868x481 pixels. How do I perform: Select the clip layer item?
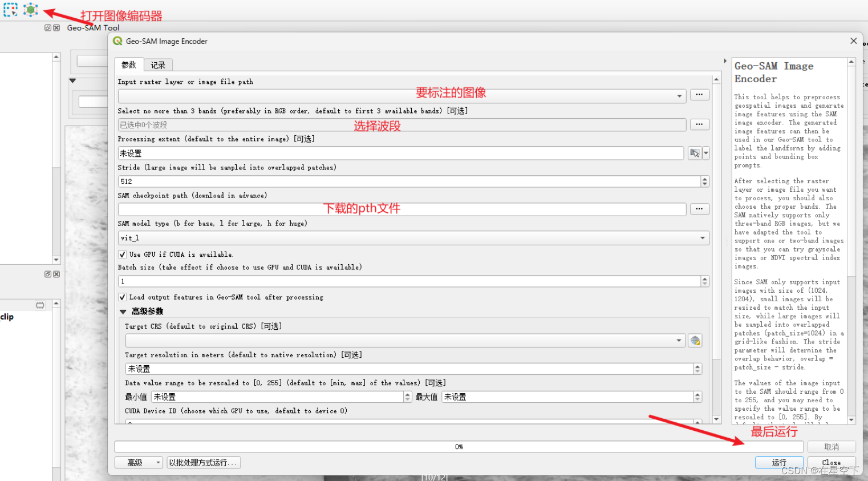[x=7, y=317]
